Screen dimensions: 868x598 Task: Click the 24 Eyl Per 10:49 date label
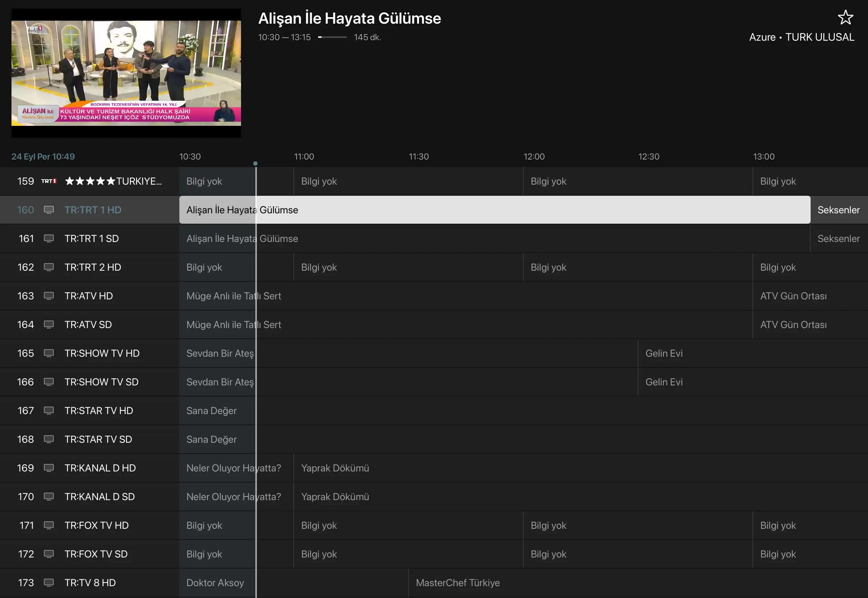43,157
